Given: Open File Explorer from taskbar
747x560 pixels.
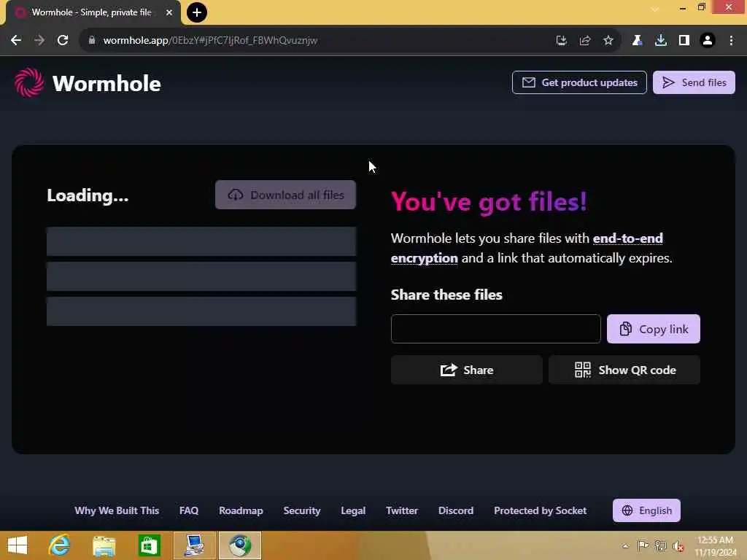Looking at the screenshot, I should click(104, 545).
